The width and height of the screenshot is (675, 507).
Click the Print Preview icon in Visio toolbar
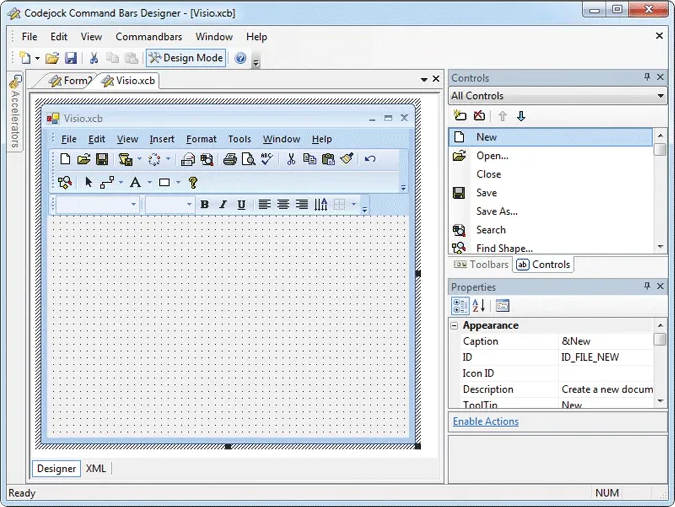click(248, 159)
